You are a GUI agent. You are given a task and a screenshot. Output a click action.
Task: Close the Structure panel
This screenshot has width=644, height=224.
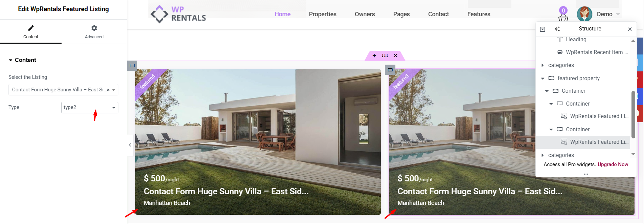[x=630, y=29]
